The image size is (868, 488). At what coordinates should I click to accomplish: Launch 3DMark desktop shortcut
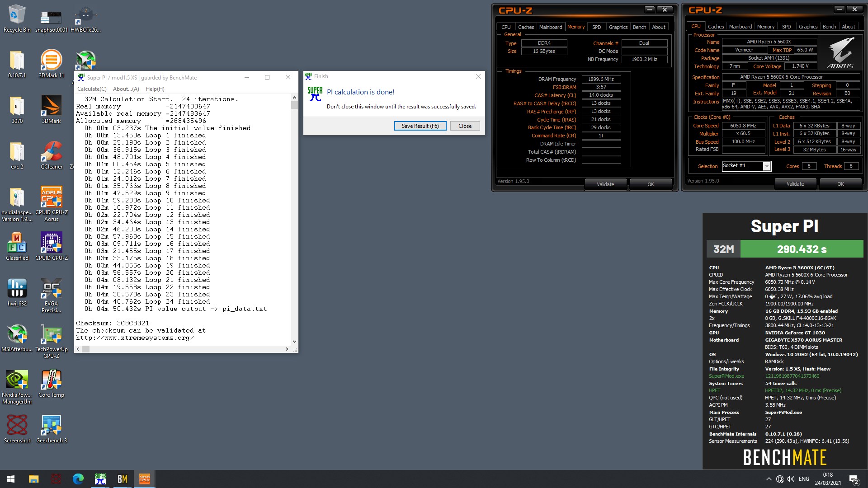[x=51, y=110]
